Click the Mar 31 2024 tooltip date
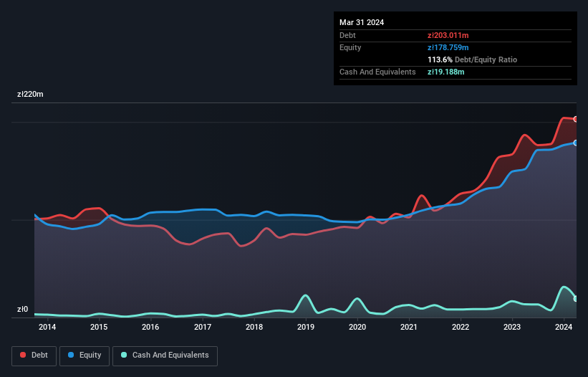The height and width of the screenshot is (377, 588). [362, 22]
